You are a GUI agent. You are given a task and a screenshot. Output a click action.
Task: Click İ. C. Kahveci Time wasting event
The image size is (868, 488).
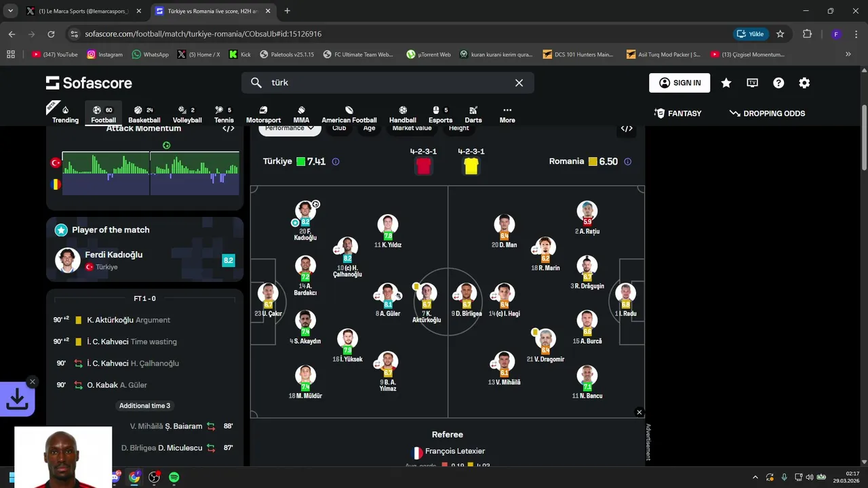tap(144, 342)
